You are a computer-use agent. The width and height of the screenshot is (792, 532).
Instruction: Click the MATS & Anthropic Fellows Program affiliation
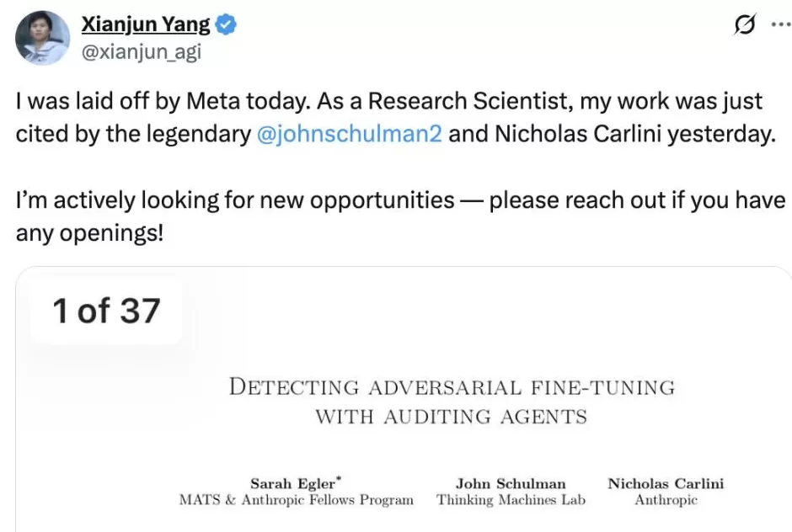[297, 500]
